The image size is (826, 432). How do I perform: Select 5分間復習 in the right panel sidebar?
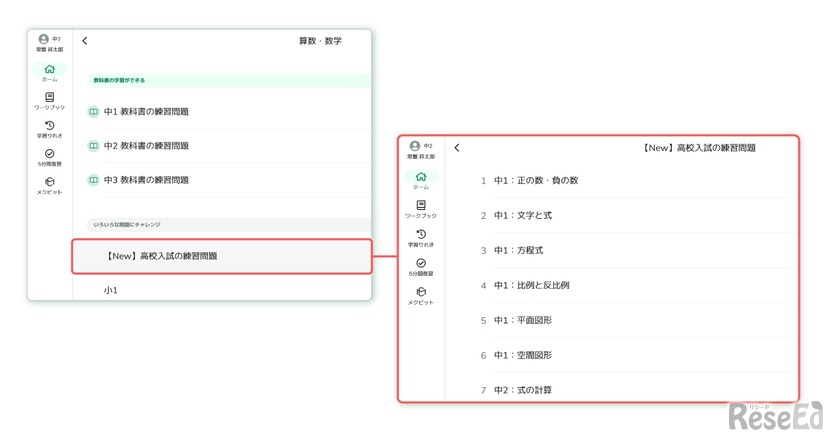(421, 264)
